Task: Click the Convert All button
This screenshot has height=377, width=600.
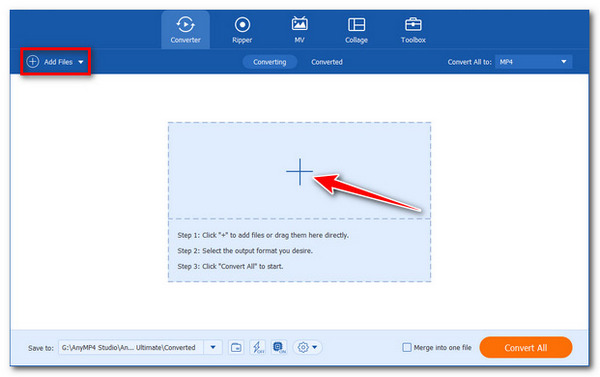Action: (x=526, y=348)
